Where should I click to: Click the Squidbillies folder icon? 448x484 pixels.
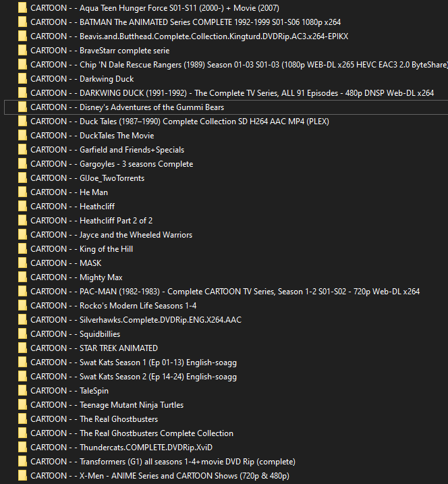pyautogui.click(x=22, y=334)
